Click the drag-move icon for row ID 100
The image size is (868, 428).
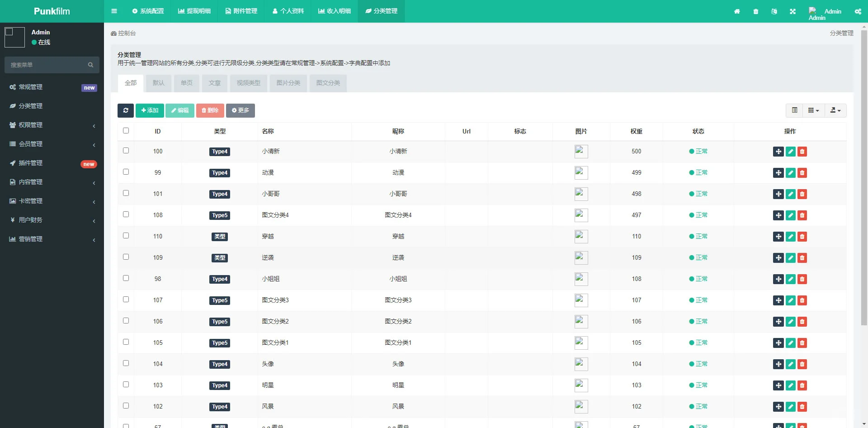(x=778, y=152)
